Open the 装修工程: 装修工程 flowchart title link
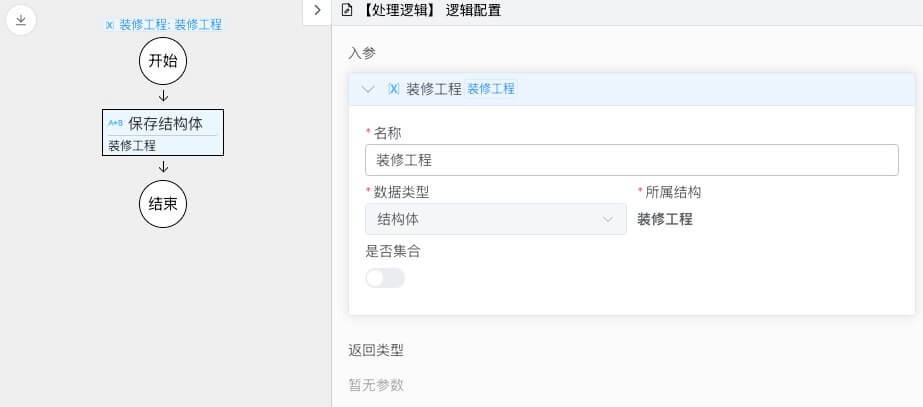The height and width of the screenshot is (407, 923). coord(171,25)
